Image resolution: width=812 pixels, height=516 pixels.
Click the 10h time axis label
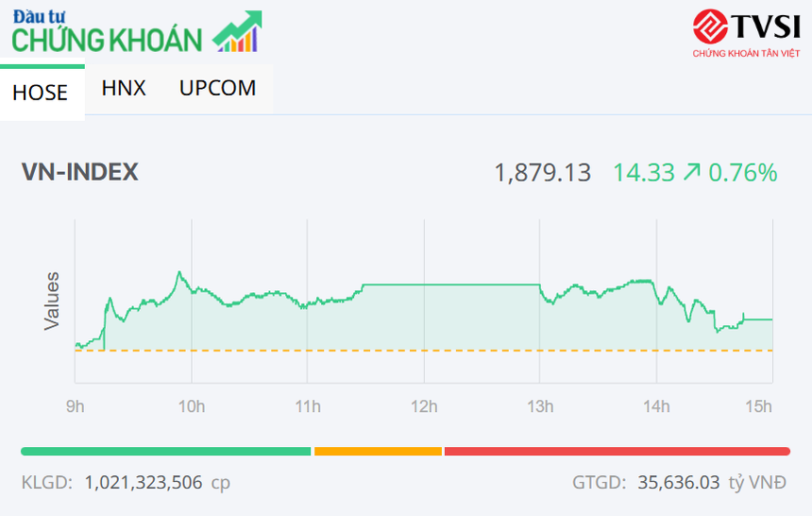[x=192, y=406]
